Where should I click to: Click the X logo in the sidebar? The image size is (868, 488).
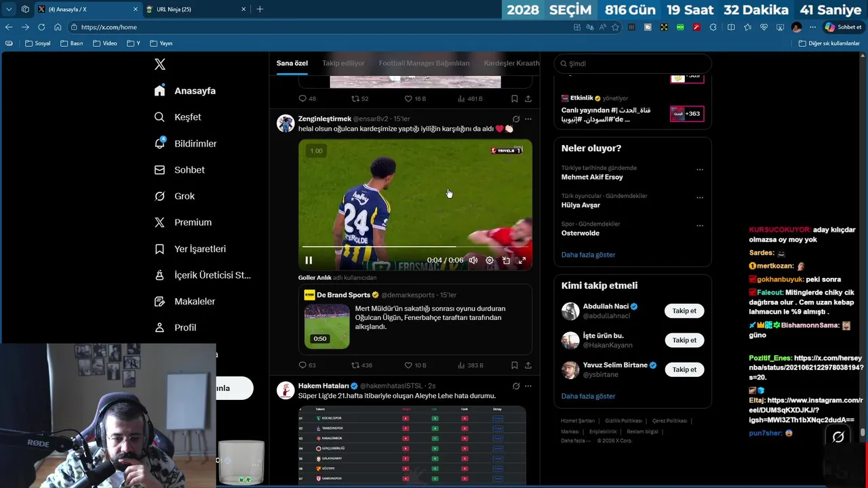[x=160, y=64]
